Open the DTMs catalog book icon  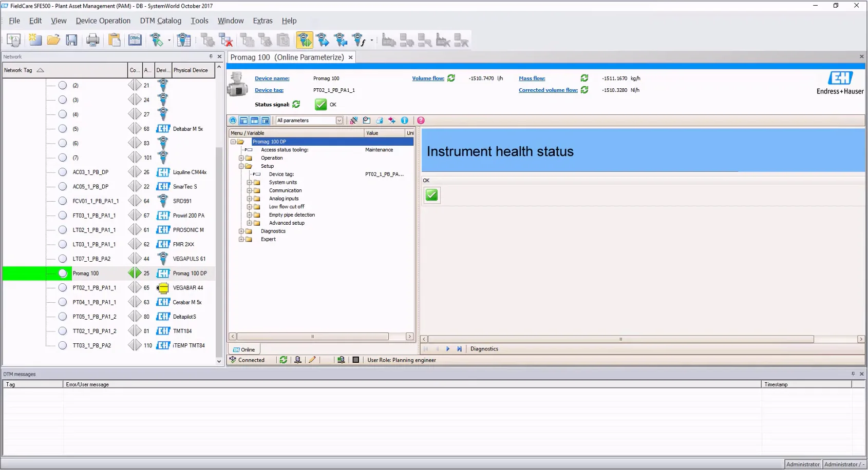(x=135, y=40)
